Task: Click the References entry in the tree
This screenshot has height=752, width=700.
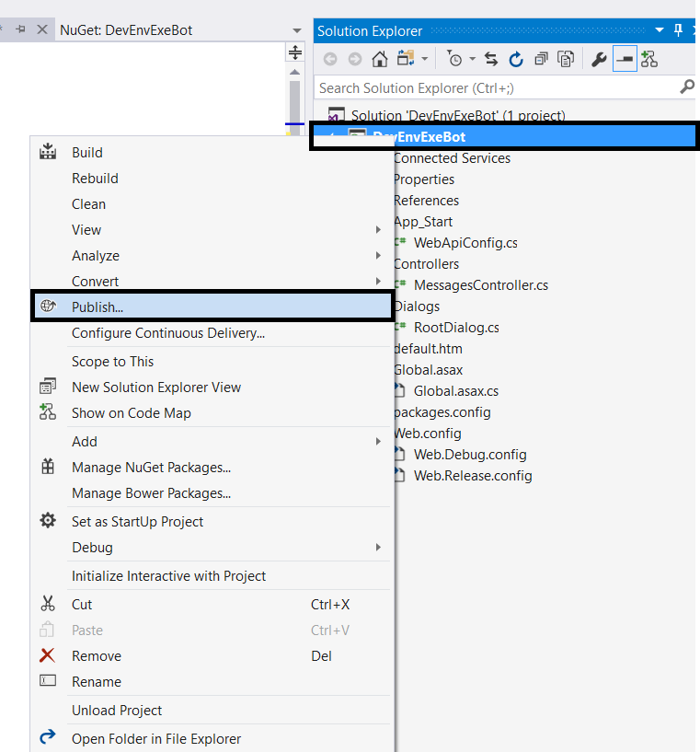Action: click(427, 201)
